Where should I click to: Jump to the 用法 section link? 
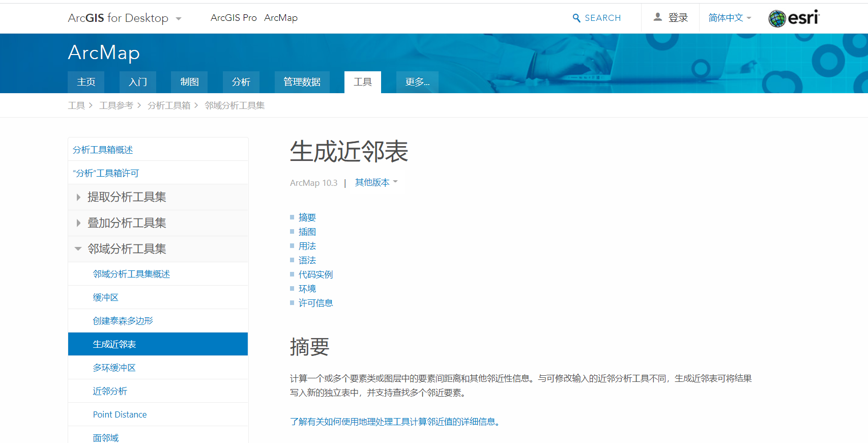coord(307,246)
